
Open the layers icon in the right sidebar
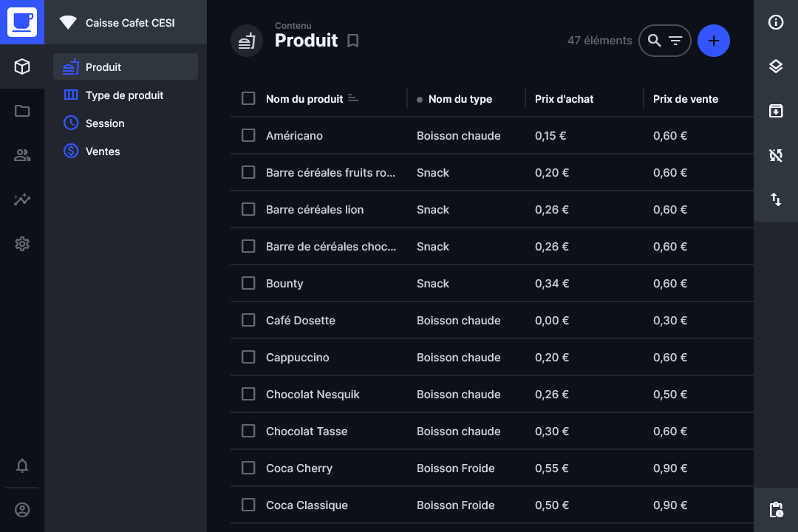pos(776,66)
